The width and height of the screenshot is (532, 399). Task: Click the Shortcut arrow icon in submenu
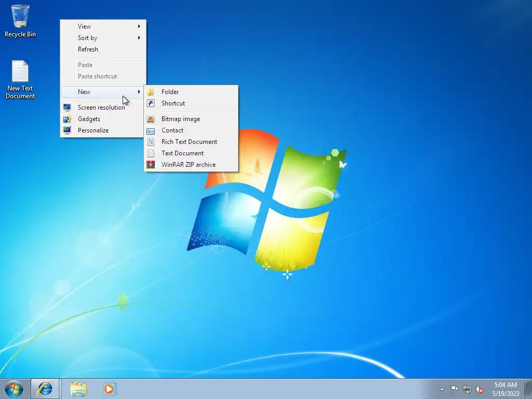tap(150, 103)
